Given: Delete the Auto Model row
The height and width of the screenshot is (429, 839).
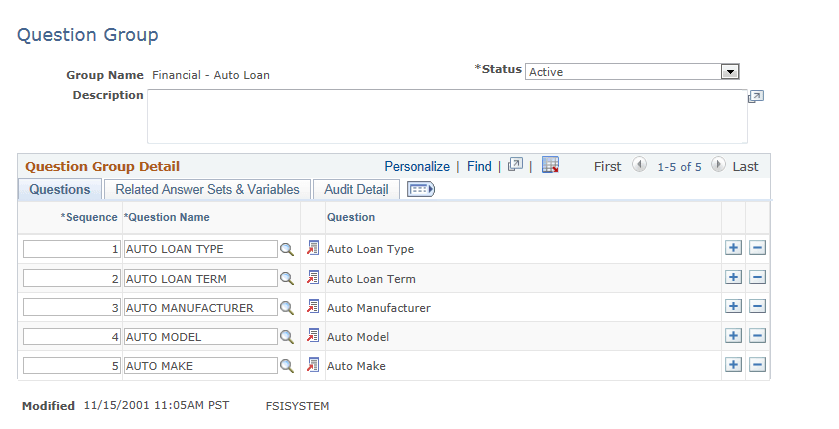Looking at the screenshot, I should click(757, 335).
